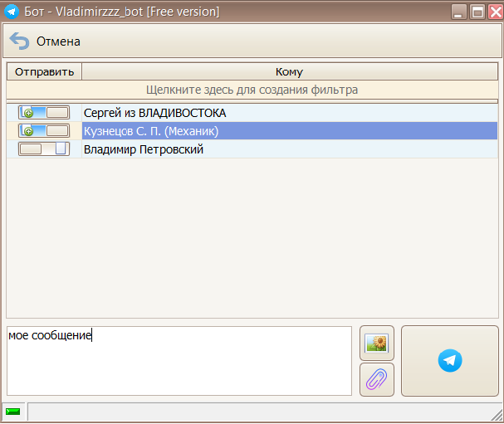
Task: Minimize the Бот window
Action: pyautogui.click(x=458, y=12)
